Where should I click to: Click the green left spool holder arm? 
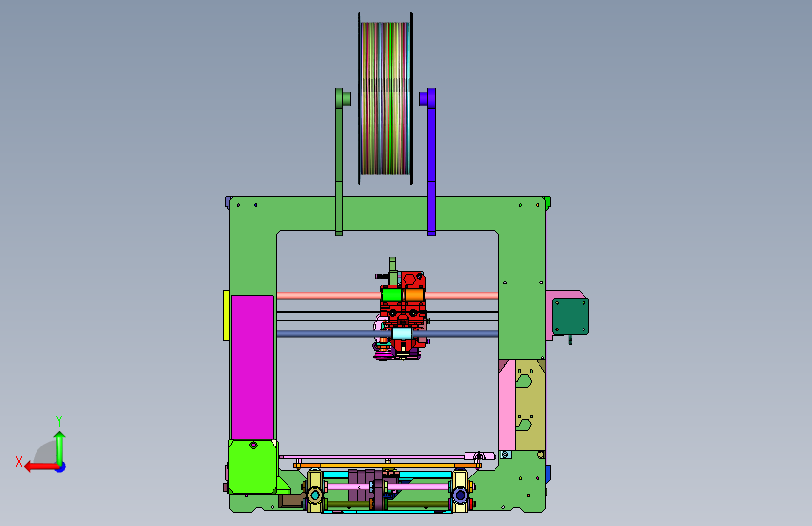tap(339, 162)
